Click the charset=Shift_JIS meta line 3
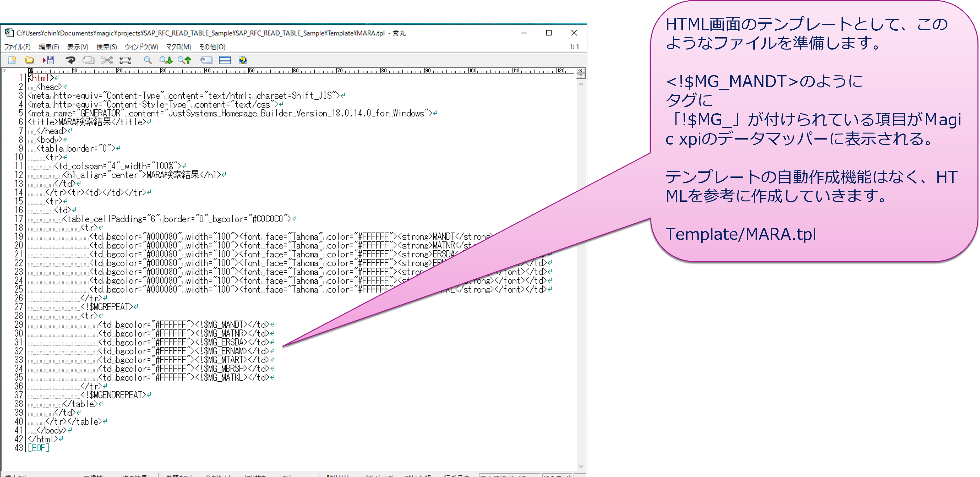Image resolution: width=980 pixels, height=477 pixels. coord(184,95)
